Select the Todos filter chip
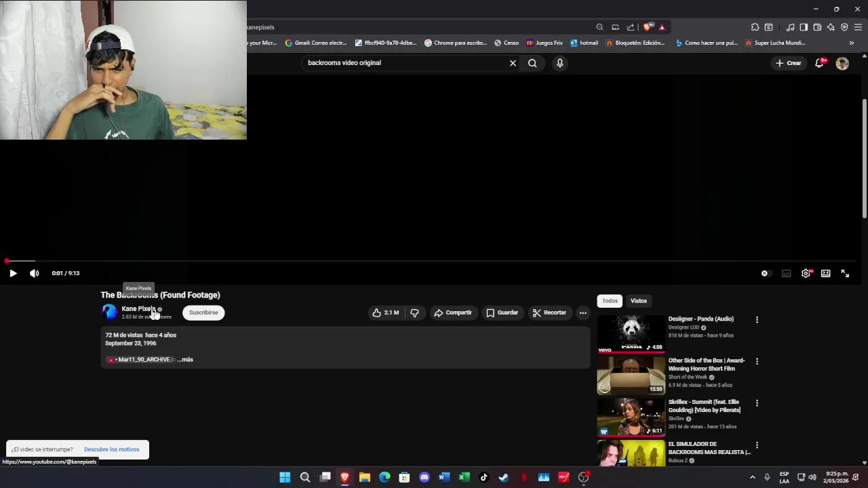 click(610, 301)
